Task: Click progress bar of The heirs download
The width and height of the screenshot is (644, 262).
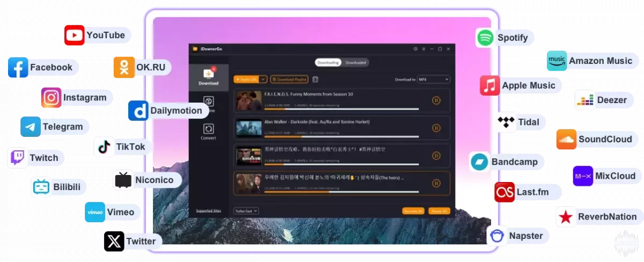Action: click(x=341, y=192)
